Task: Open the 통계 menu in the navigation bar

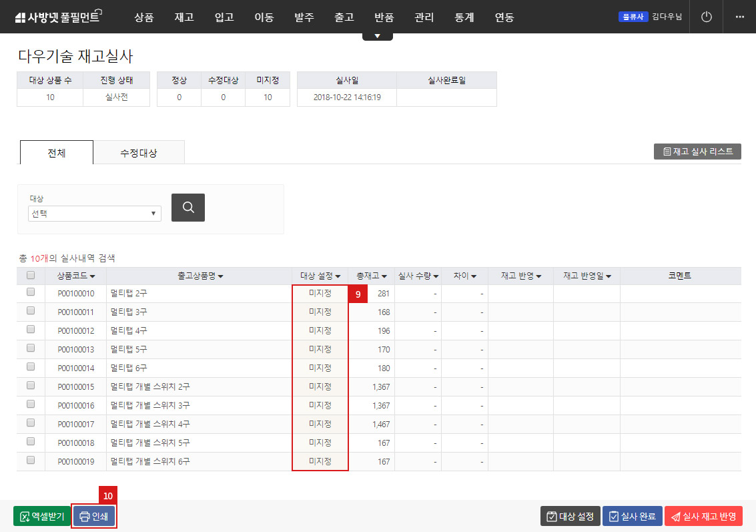Action: pyautogui.click(x=464, y=17)
